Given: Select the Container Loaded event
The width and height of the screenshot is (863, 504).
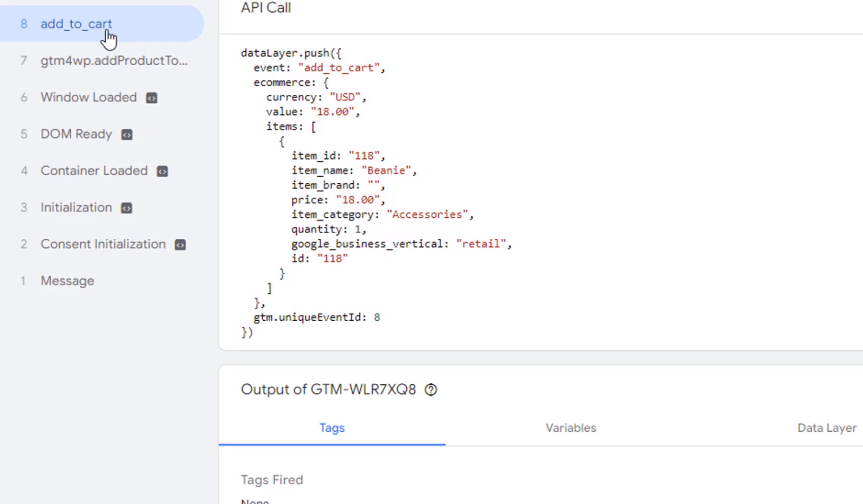Looking at the screenshot, I should tap(94, 171).
